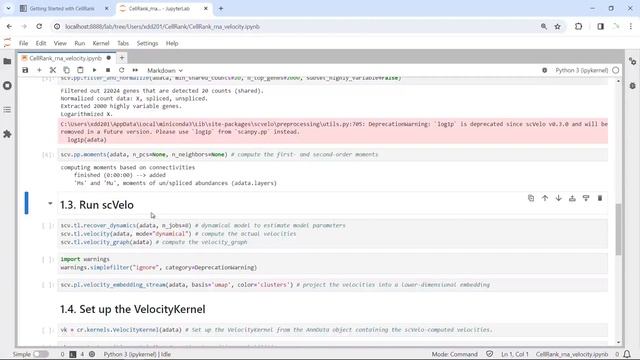Viewport: 640px width, 360px height.
Task: Open the Settings menu
Action: pyautogui.click(x=147, y=43)
